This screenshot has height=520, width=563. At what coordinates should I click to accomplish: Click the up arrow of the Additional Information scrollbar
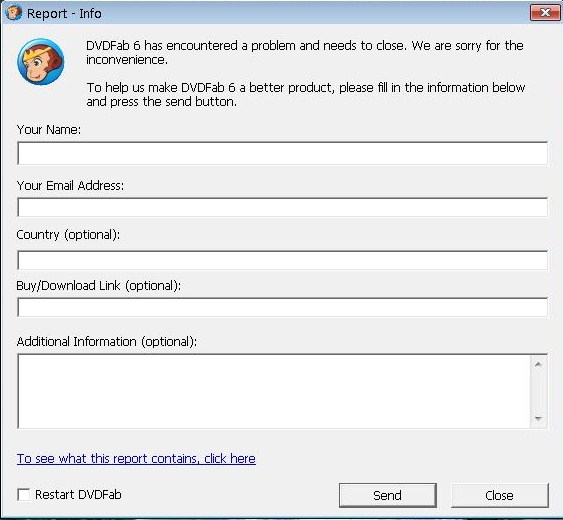pos(538,364)
